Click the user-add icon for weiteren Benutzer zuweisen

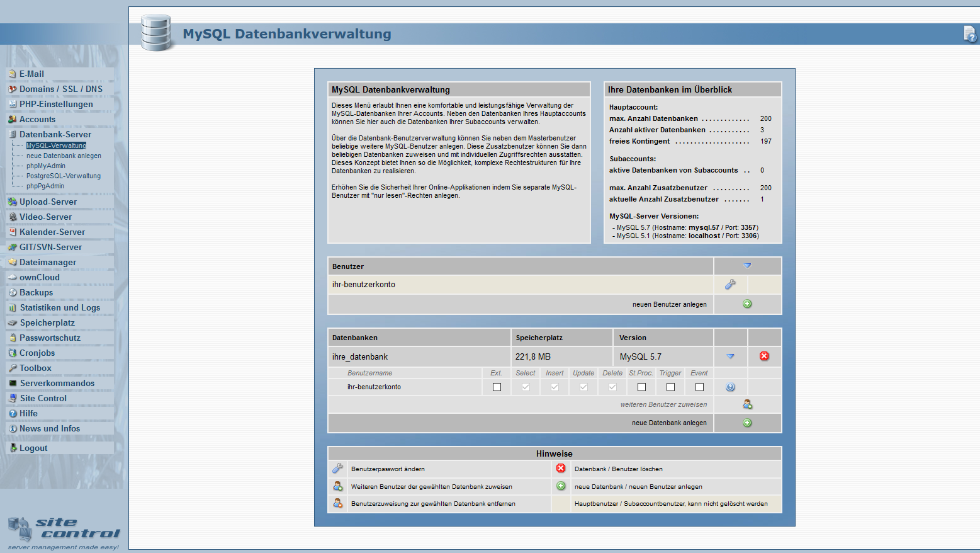click(x=747, y=404)
